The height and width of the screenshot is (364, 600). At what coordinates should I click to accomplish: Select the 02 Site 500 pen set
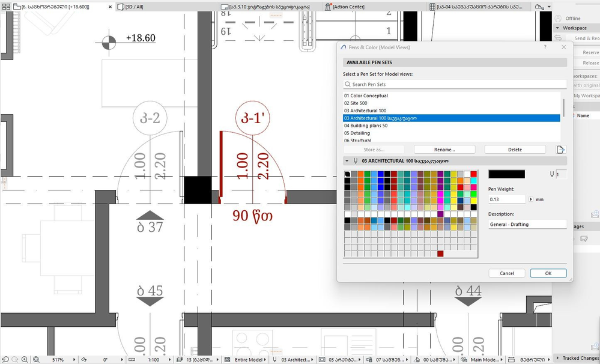452,103
